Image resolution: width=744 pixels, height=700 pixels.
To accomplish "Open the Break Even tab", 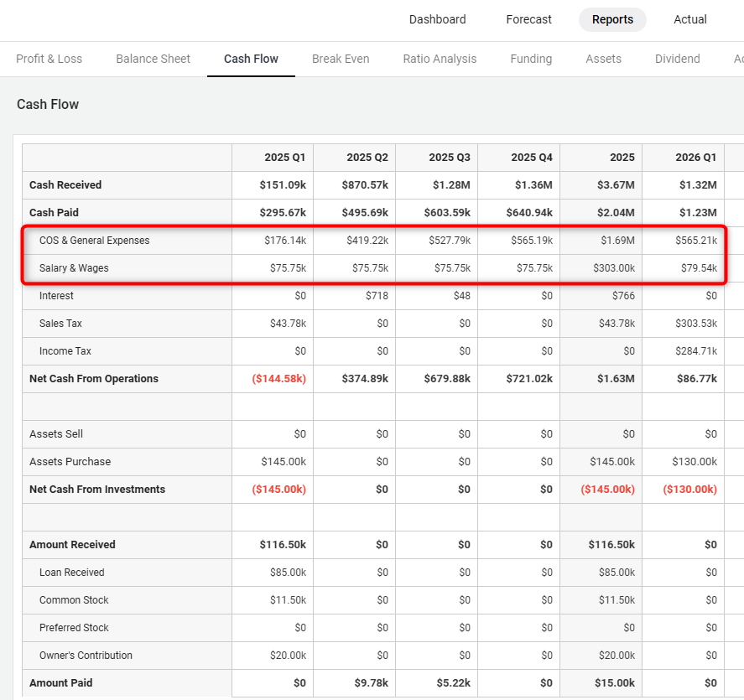I will pyautogui.click(x=341, y=59).
